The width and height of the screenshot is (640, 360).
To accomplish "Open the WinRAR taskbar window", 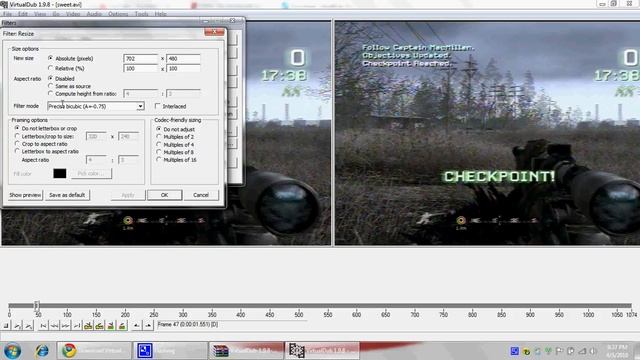I will click(x=246, y=351).
